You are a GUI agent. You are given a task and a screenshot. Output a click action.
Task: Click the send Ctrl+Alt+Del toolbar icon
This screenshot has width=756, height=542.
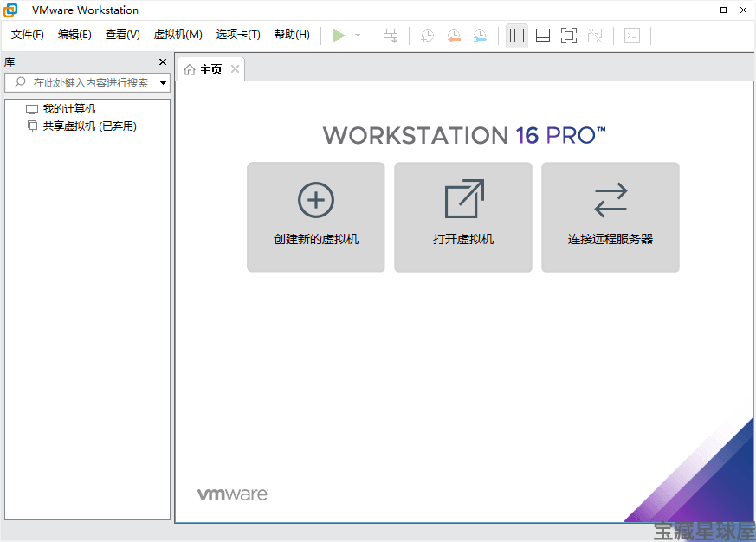click(391, 35)
